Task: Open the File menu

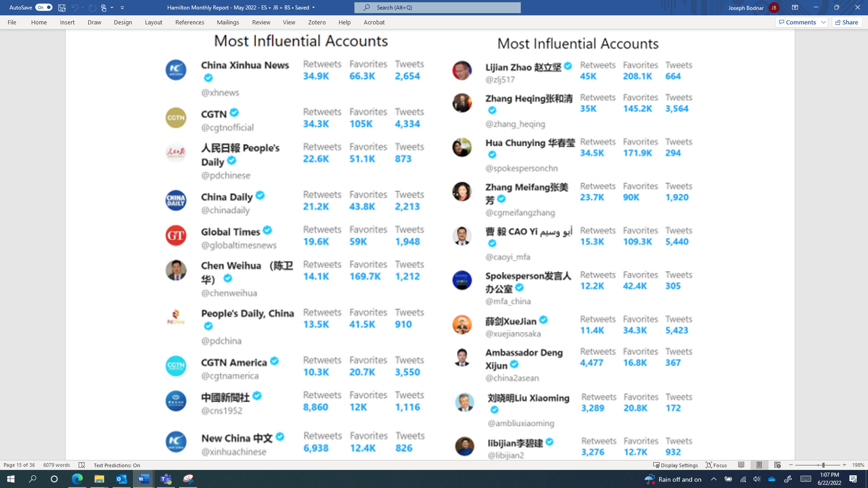Action: [12, 22]
